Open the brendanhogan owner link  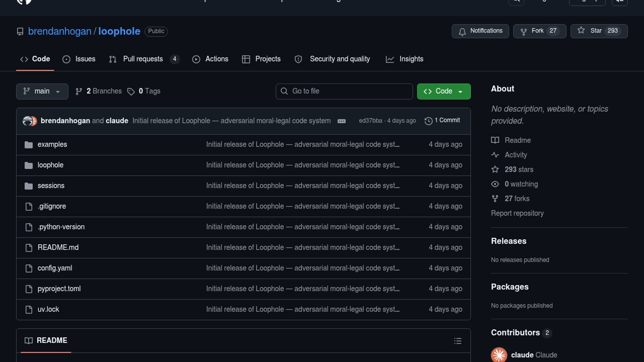(60, 31)
